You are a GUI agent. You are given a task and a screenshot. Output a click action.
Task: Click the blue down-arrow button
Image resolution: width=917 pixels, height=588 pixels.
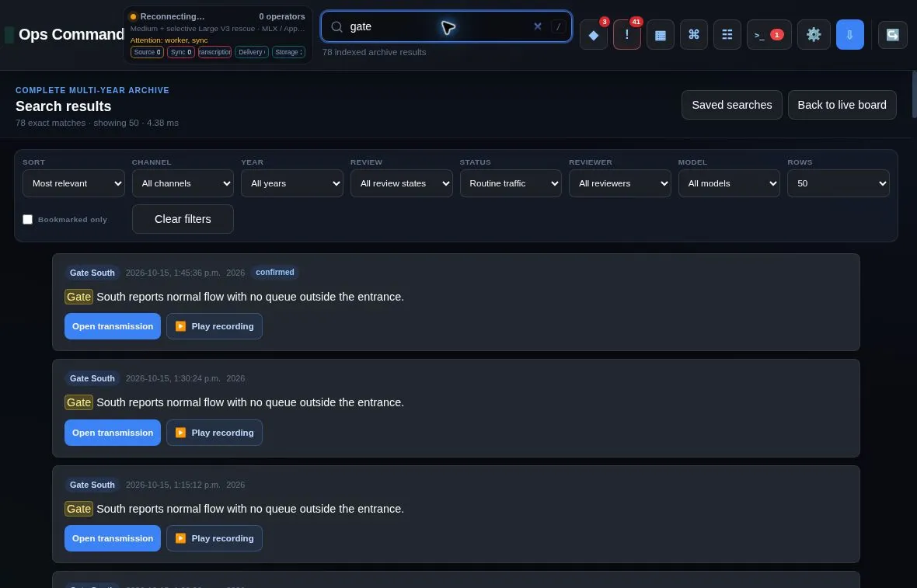click(x=849, y=34)
